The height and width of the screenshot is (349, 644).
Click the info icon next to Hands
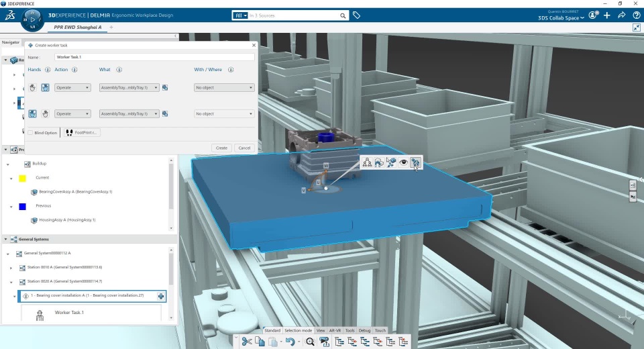pyautogui.click(x=46, y=70)
